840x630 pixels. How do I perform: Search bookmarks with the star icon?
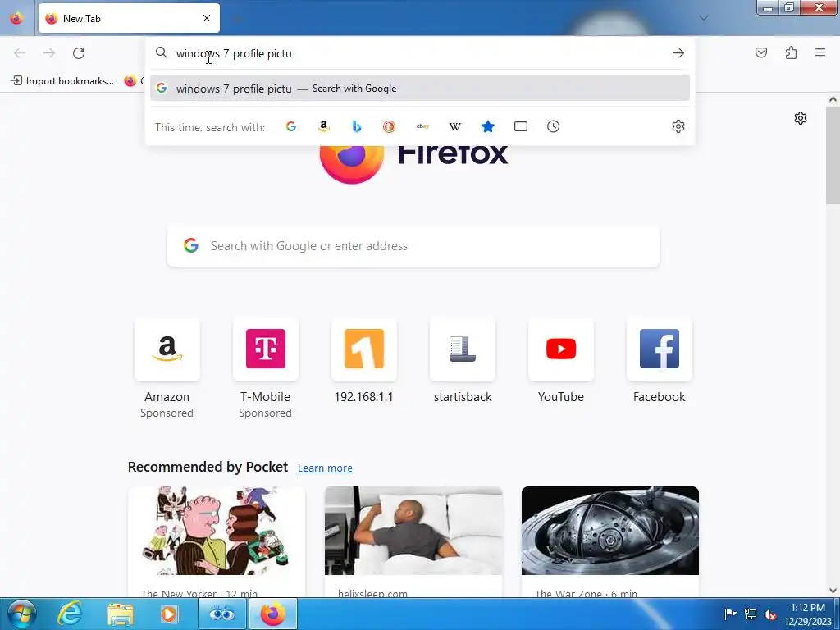point(487,126)
